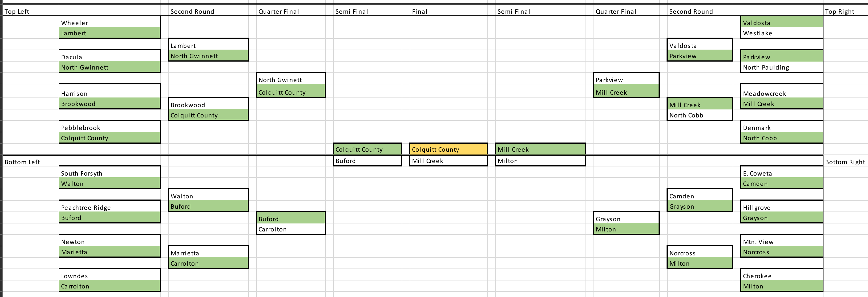The image size is (868, 297).
Task: Select the Lowndes cell
Action: (x=110, y=276)
